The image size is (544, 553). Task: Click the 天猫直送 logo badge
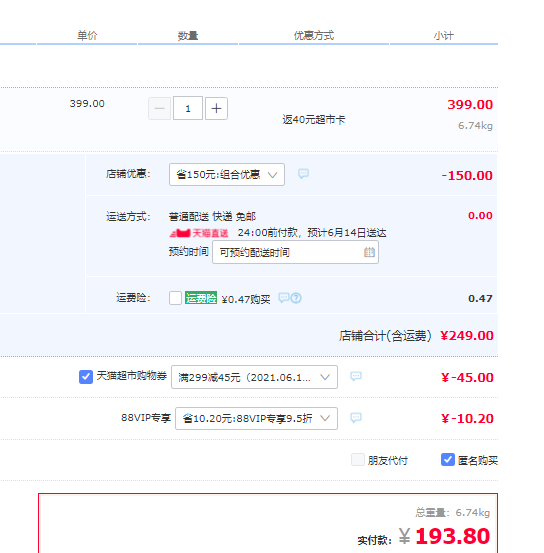[199, 233]
